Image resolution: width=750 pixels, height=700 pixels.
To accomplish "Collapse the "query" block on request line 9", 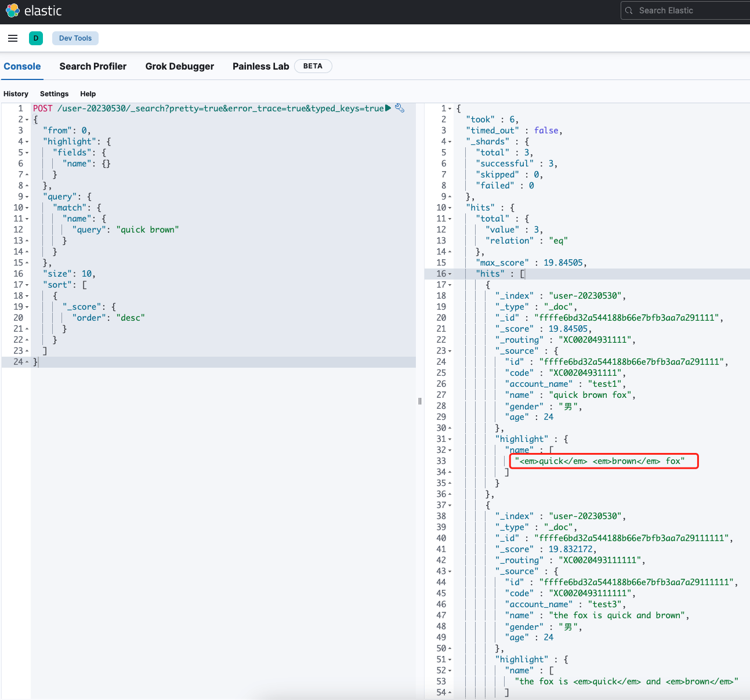I will [x=27, y=197].
